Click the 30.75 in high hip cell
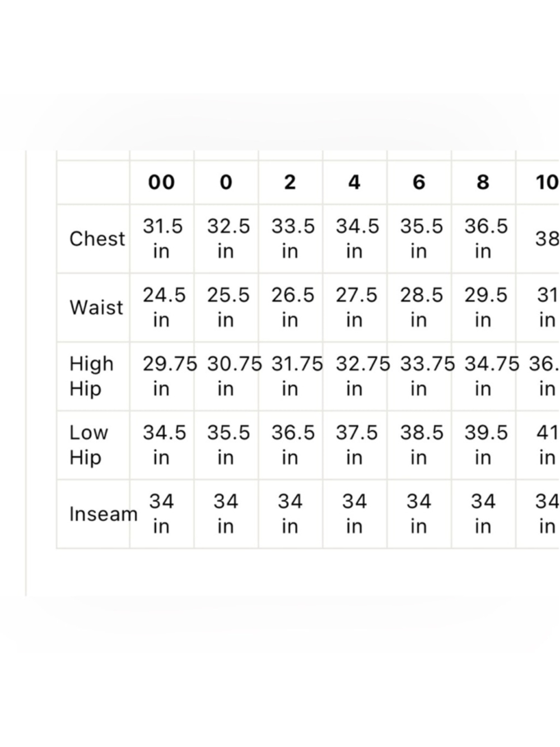 tap(234, 376)
